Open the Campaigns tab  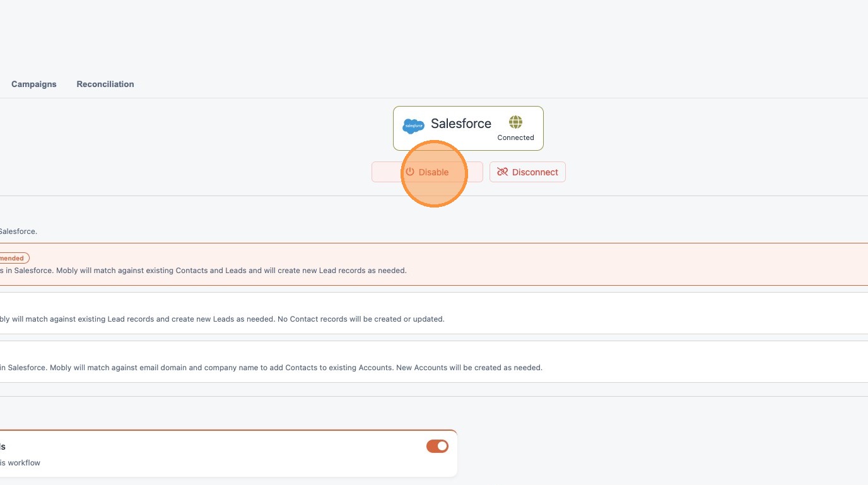click(x=34, y=84)
